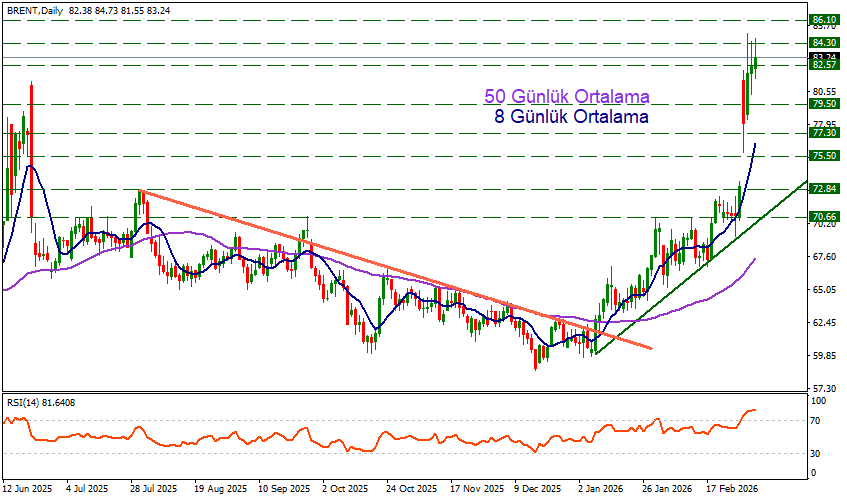Click the 9 Dec 2025 date marker
This screenshot has height=500, width=847.
[536, 490]
